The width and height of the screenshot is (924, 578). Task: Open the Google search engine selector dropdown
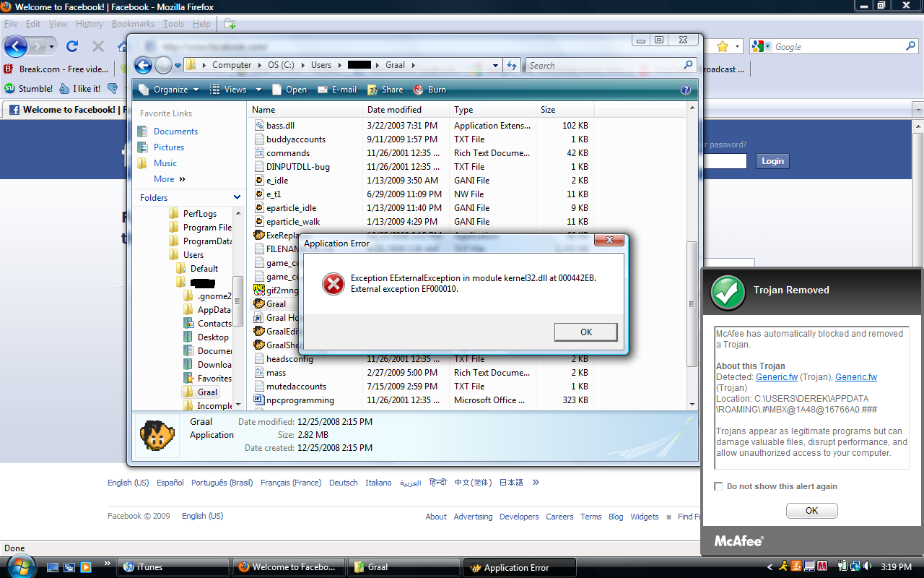coord(762,46)
